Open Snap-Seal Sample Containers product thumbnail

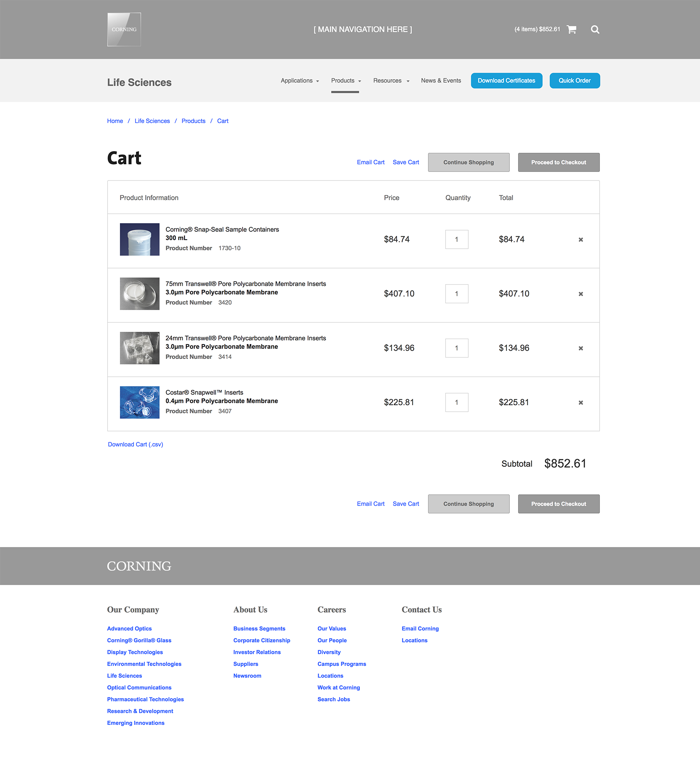coord(140,239)
